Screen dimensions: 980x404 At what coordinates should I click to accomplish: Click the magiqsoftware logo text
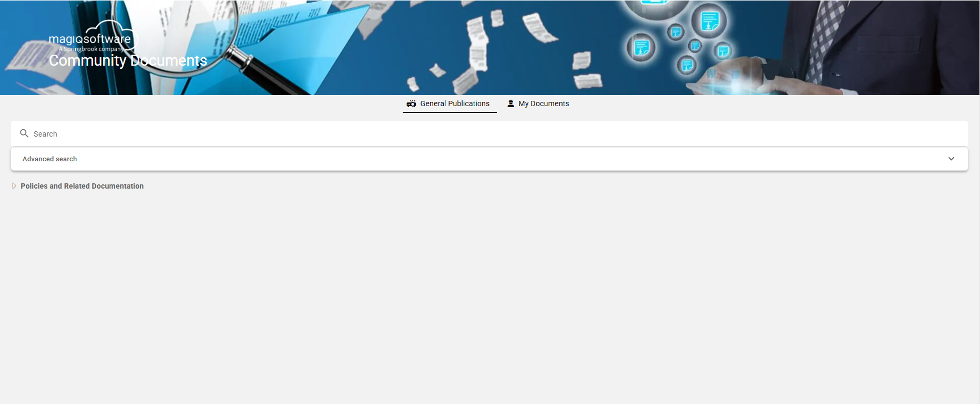pyautogui.click(x=90, y=39)
